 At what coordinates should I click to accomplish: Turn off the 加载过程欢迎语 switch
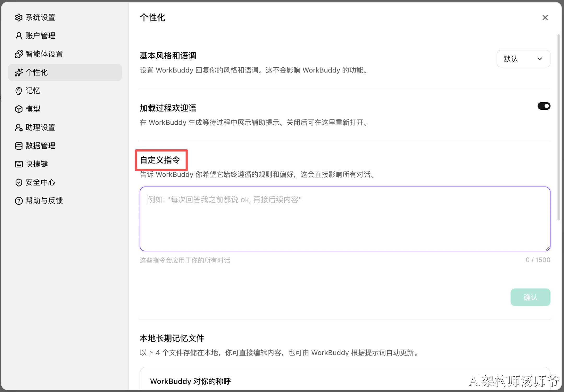544,106
